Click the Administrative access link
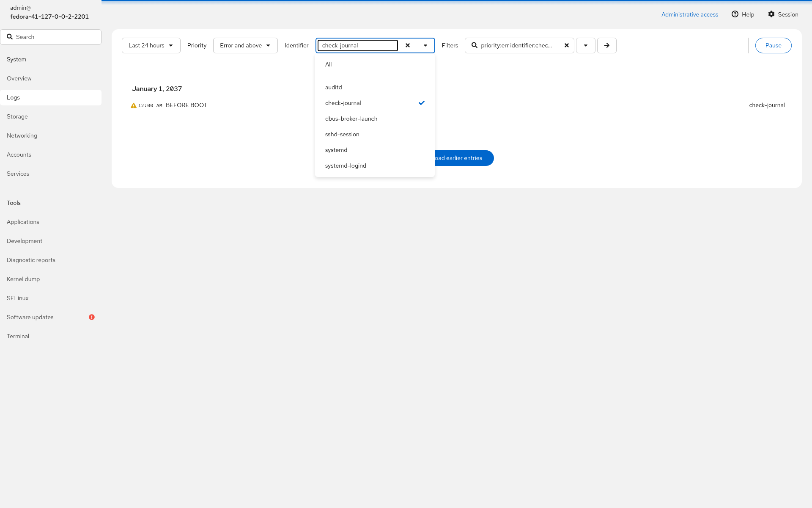Image resolution: width=812 pixels, height=508 pixels. coord(690,14)
